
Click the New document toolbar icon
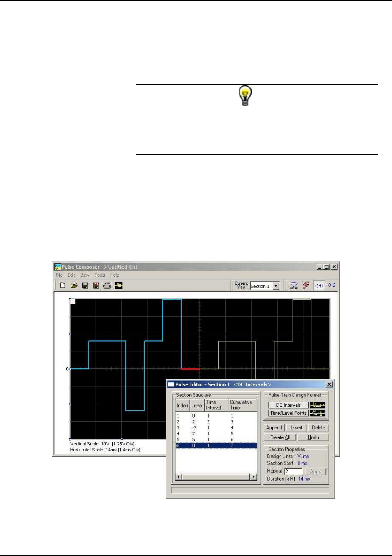point(63,285)
